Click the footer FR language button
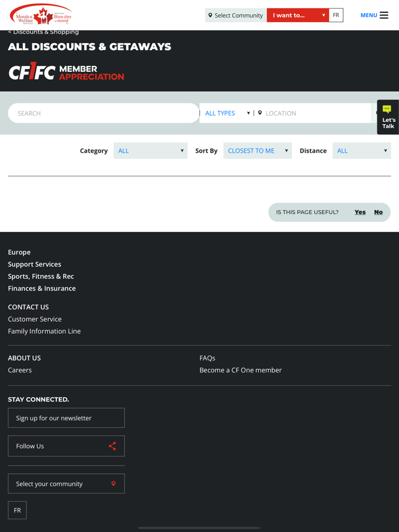Image resolution: width=399 pixels, height=532 pixels. click(x=17, y=510)
